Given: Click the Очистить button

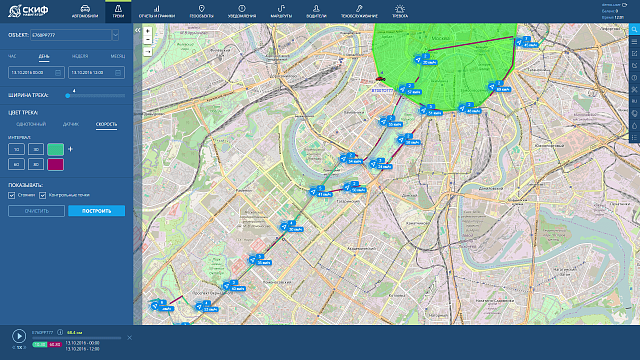Looking at the screenshot, I should (36, 211).
